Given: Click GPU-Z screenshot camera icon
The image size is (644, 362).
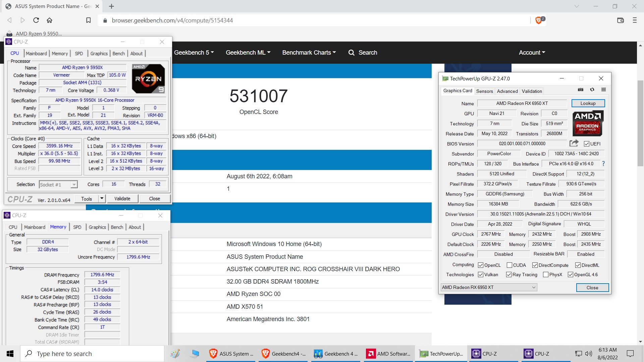Looking at the screenshot, I should (581, 89).
